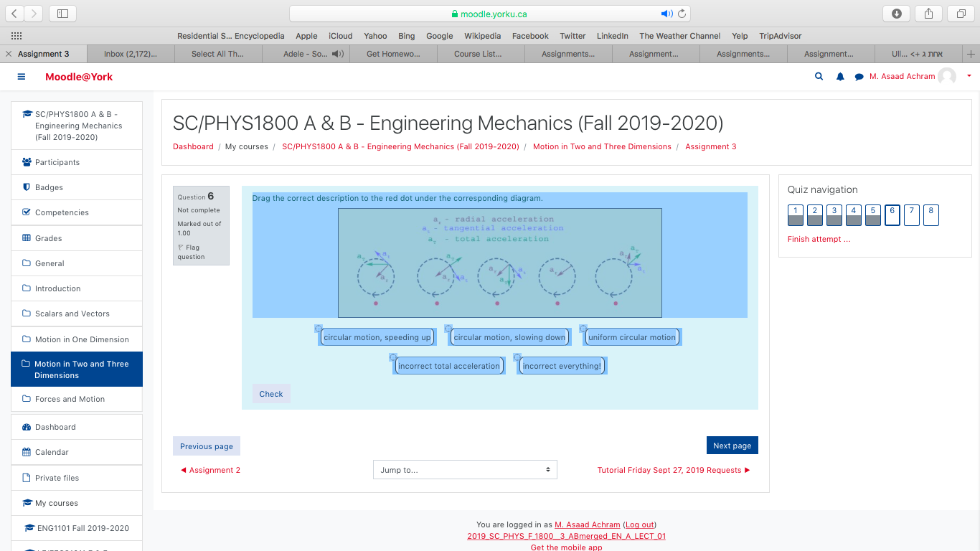
Task: Mute page audio in address bar
Action: click(x=666, y=14)
